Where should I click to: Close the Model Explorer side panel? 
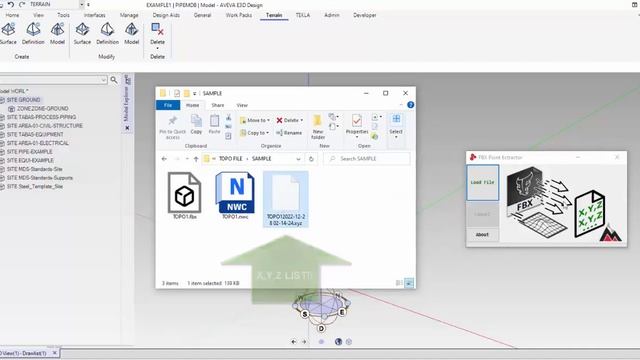127,128
